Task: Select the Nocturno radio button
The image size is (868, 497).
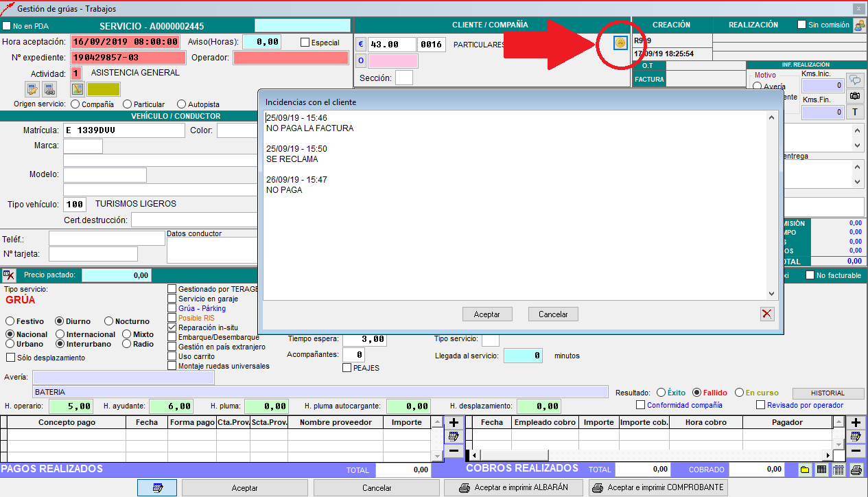Action: pos(108,321)
